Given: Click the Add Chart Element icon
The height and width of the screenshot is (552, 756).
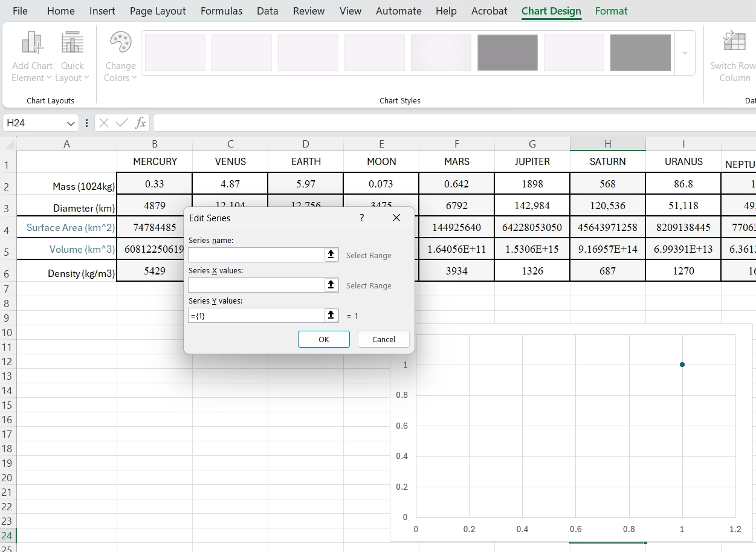Looking at the screenshot, I should pyautogui.click(x=32, y=44).
